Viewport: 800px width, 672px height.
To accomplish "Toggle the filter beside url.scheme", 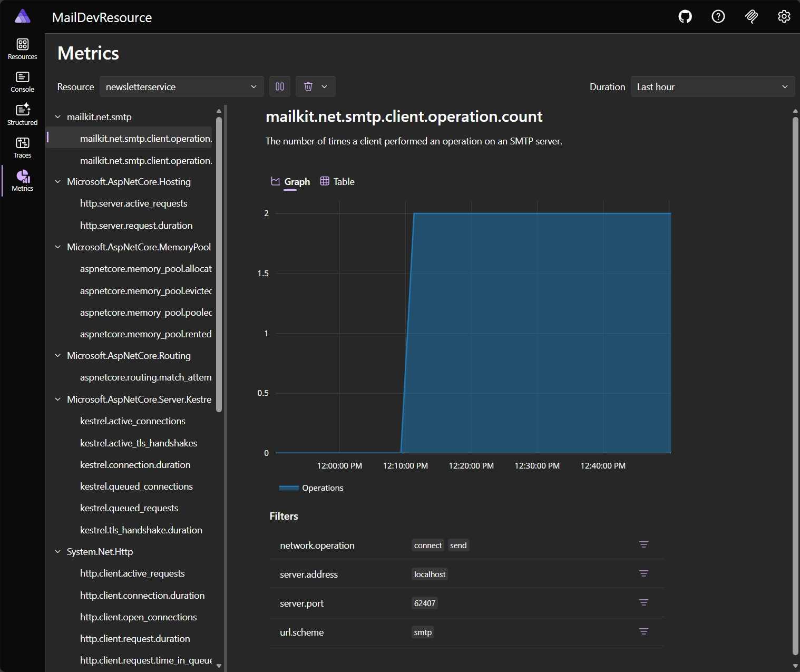I will point(644,631).
